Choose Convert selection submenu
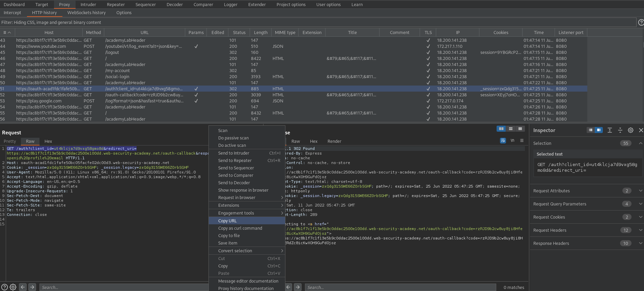The image size is (644, 291). [x=247, y=251]
